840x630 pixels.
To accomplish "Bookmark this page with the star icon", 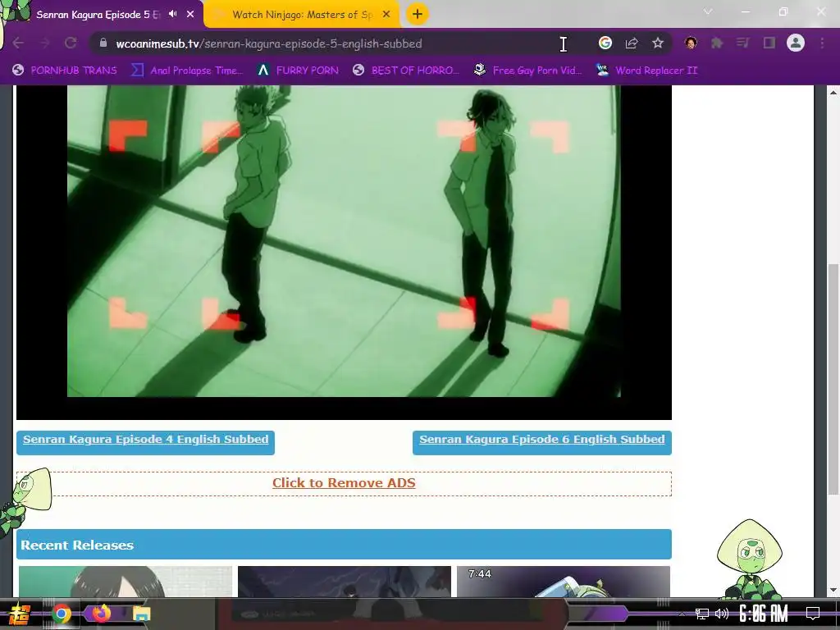I will 658,43.
